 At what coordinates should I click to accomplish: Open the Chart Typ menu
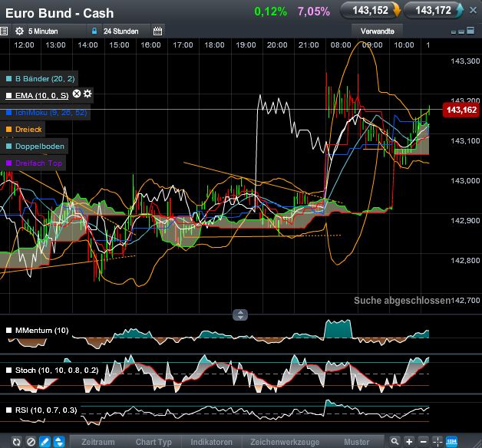154,442
